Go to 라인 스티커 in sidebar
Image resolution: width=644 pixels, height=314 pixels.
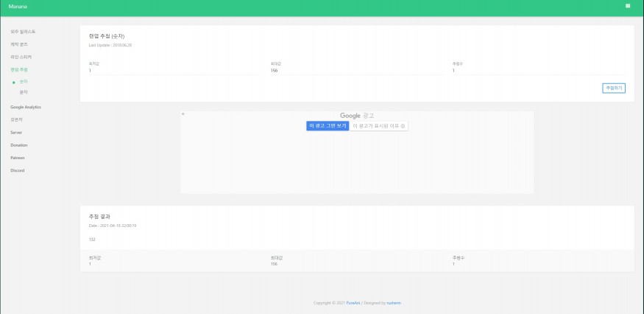(21, 57)
